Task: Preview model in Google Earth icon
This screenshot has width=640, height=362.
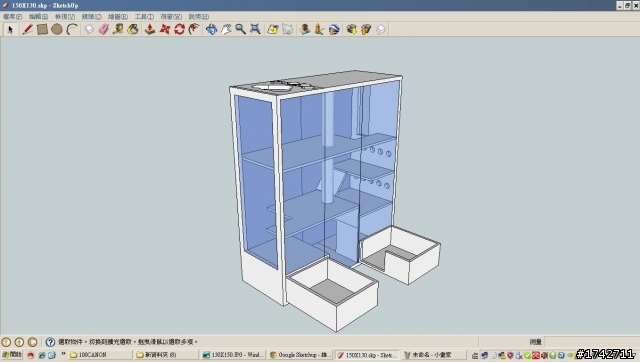Action: (334, 29)
